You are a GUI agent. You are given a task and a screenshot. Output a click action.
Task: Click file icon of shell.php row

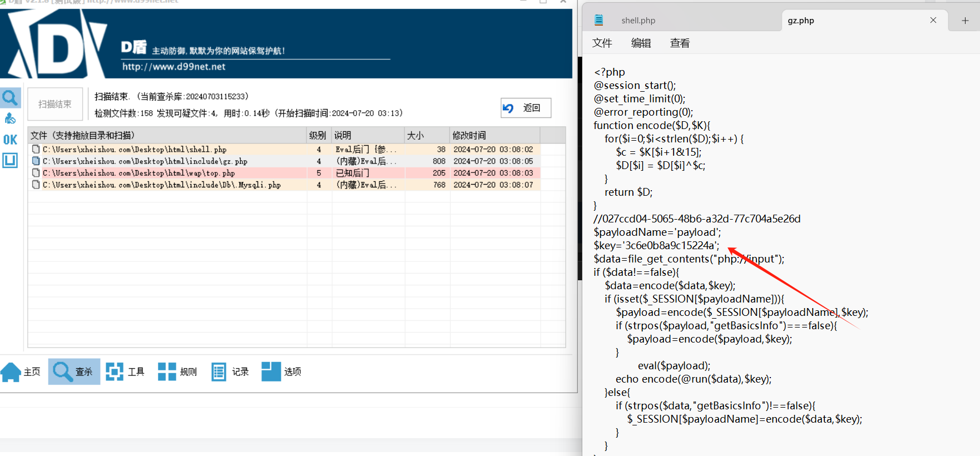(36, 149)
